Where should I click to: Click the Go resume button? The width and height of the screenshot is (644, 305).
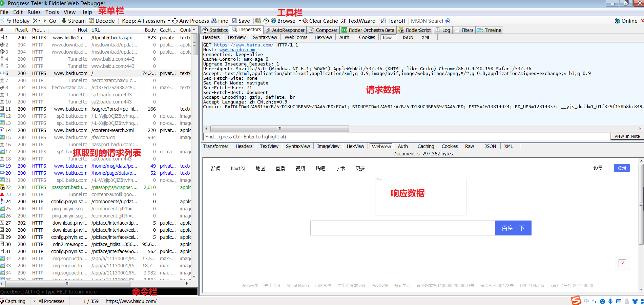pos(49,21)
